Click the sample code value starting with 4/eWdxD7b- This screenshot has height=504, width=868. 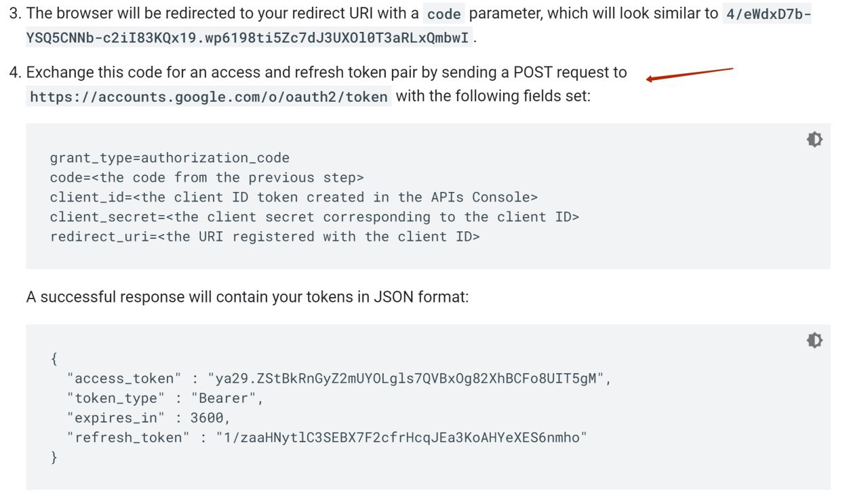click(x=767, y=14)
